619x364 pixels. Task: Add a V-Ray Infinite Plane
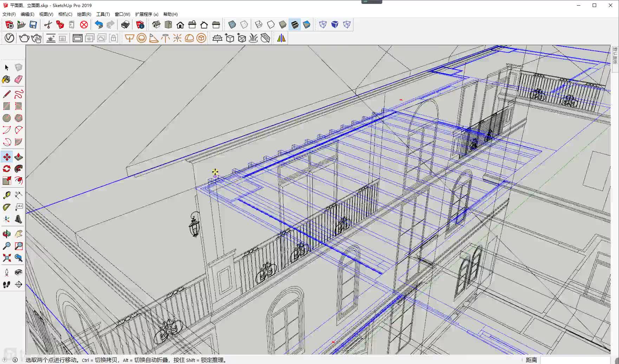(217, 38)
